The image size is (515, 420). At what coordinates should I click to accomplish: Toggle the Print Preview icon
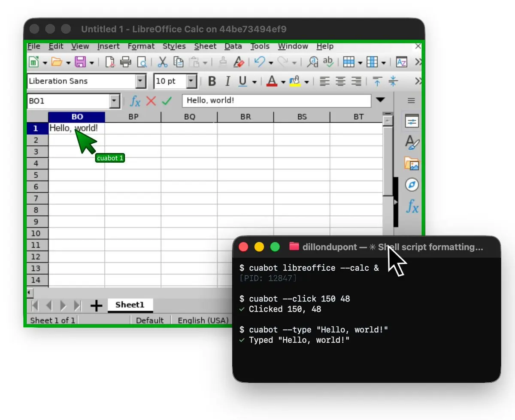(142, 62)
